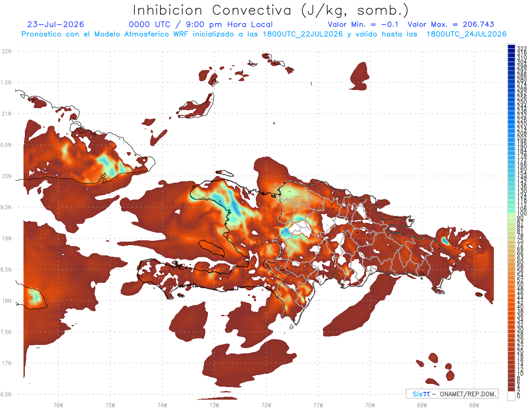Click the '70W' longitude label

coord(370,405)
